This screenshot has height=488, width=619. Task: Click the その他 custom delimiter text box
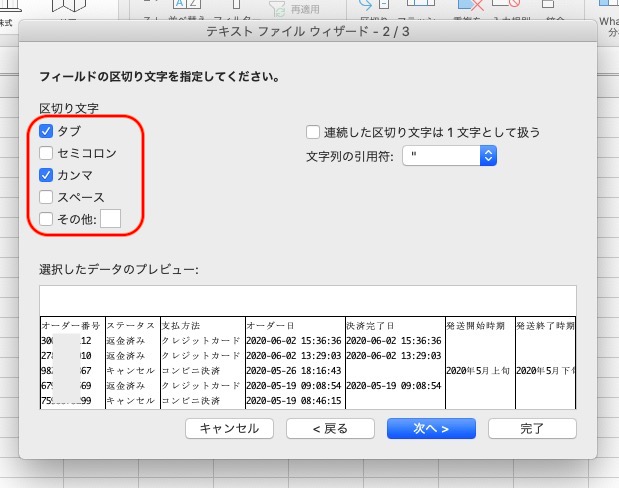[111, 219]
